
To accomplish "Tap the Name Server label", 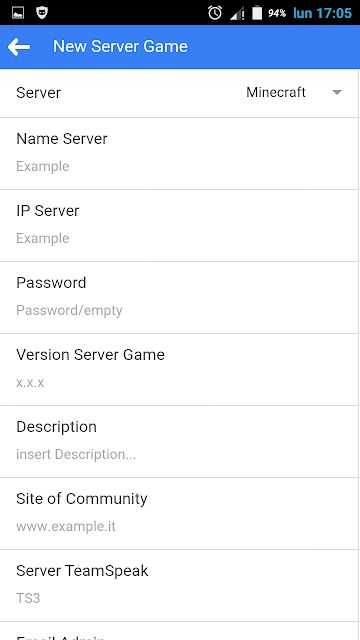I will tap(62, 139).
